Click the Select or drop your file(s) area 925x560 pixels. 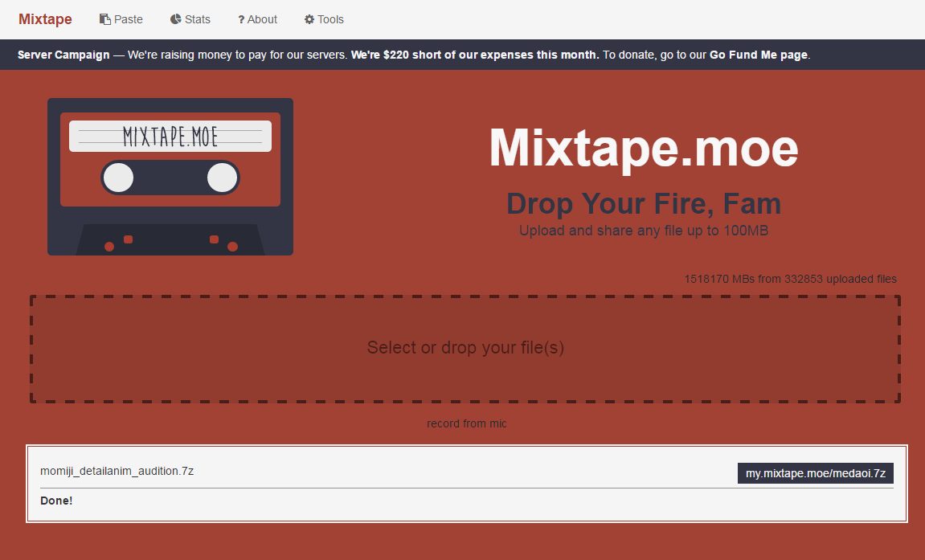tap(465, 349)
